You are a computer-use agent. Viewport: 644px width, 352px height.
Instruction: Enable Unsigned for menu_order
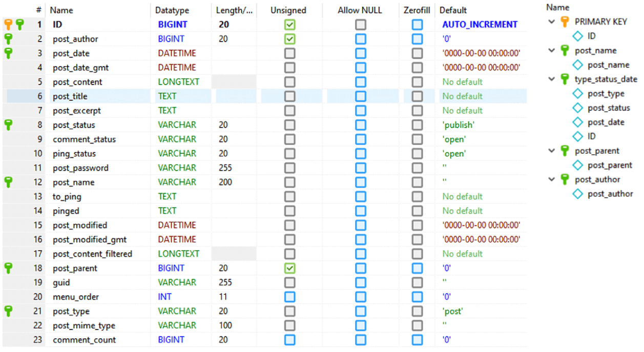290,297
